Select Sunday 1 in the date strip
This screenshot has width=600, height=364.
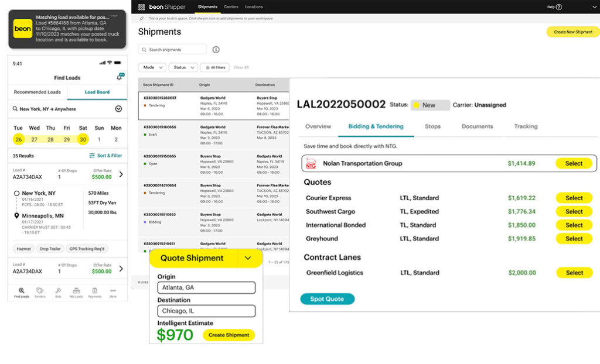click(99, 139)
